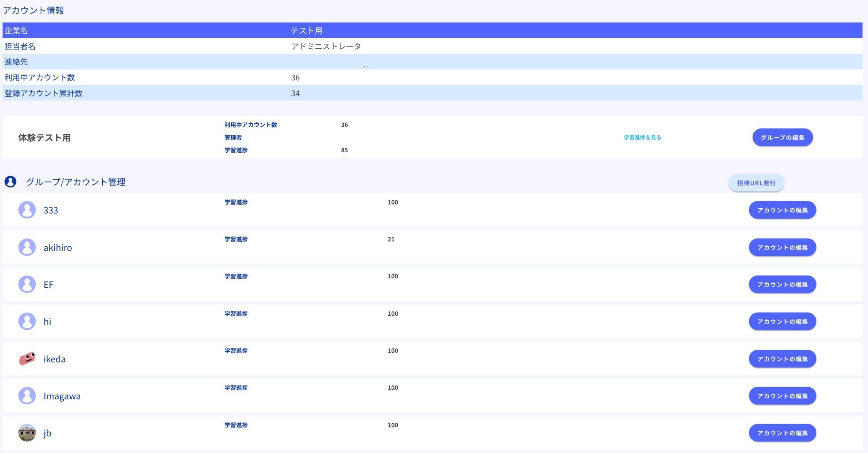Click ikeda's pink character avatar
Screen dimensions: 868x453
(27, 359)
